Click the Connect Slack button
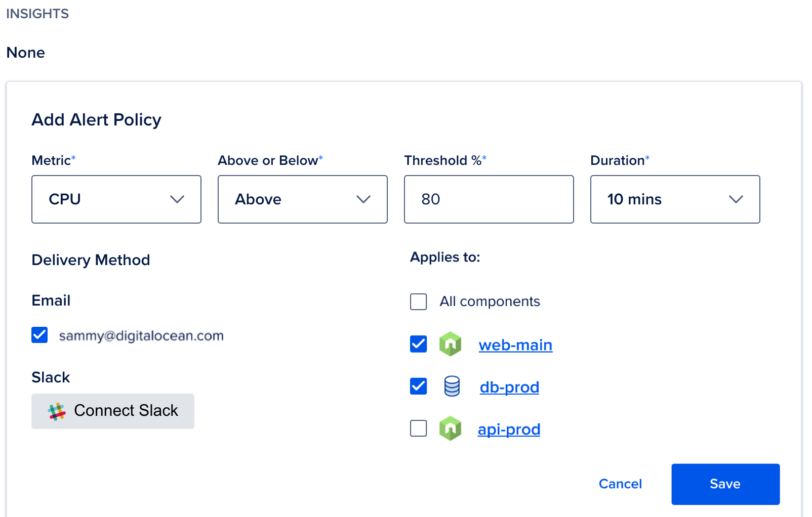The width and height of the screenshot is (812, 517). pos(113,411)
